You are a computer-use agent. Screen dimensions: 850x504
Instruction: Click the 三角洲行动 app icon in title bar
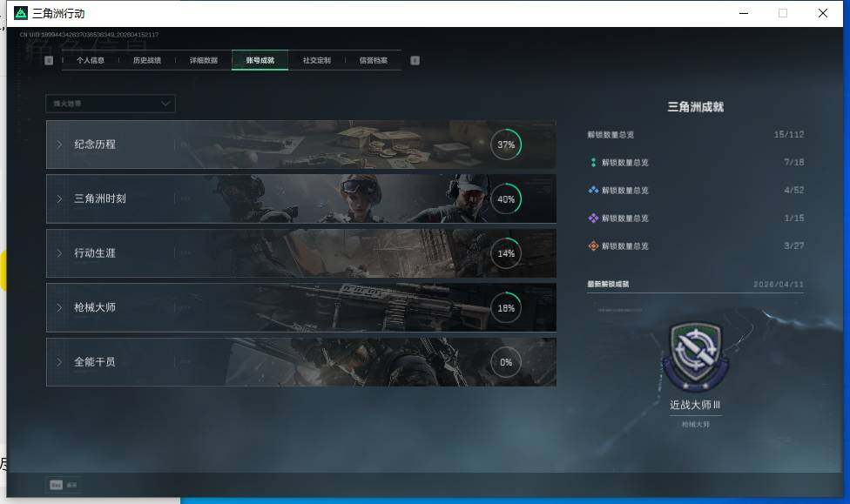pyautogui.click(x=21, y=13)
